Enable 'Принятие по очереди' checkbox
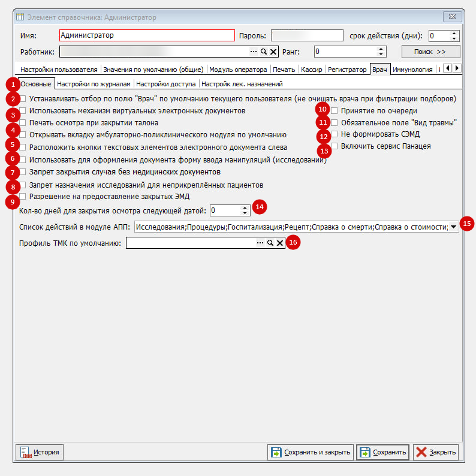Image resolution: width=476 pixels, height=476 pixels. point(335,110)
